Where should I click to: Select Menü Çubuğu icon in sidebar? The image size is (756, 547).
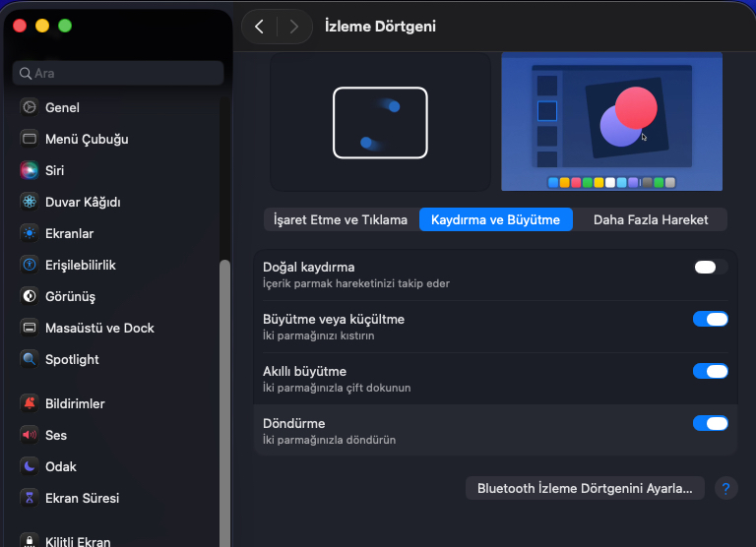coord(30,139)
